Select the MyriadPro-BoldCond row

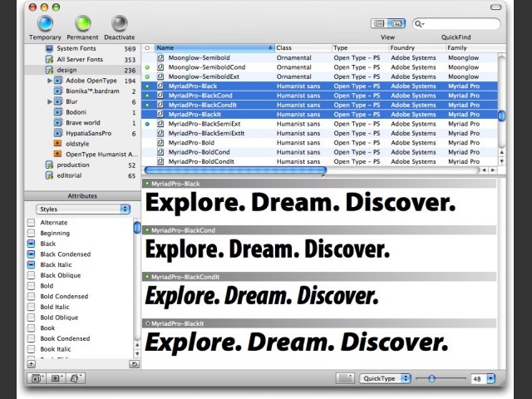pyautogui.click(x=319, y=152)
